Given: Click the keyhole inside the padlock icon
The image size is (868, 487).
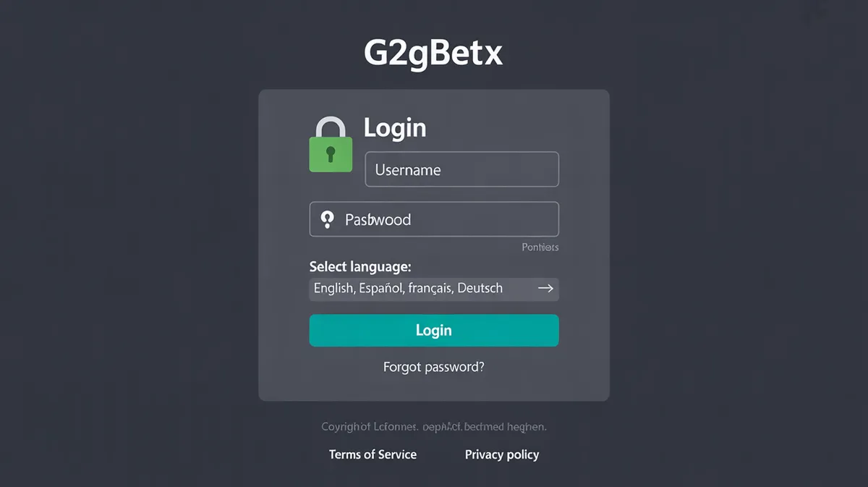Looking at the screenshot, I should point(331,152).
